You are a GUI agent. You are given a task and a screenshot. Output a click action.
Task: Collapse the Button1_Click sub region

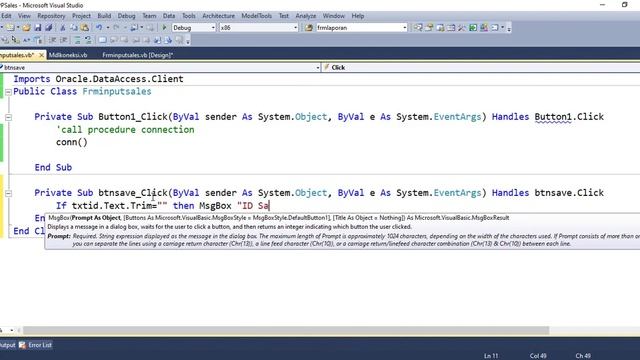(8, 118)
